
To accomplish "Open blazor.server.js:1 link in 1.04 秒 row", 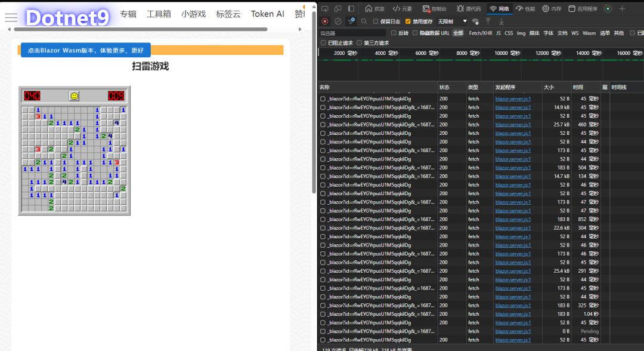I will coord(513,314).
